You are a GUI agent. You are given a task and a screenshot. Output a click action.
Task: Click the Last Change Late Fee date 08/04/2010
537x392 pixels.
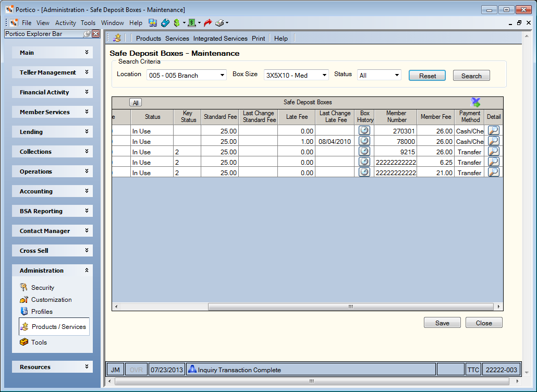335,141
